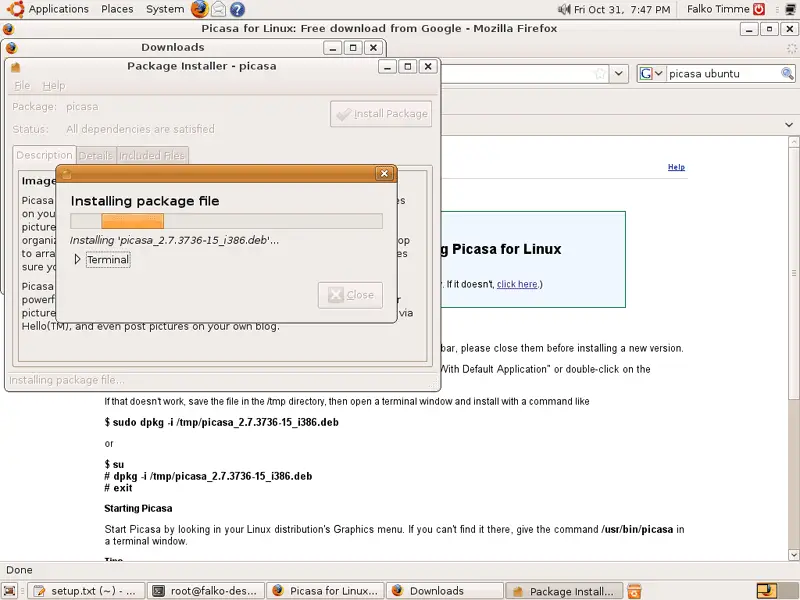The height and width of the screenshot is (600, 800).
Task: Click 'All dependencies are satisfied' status text
Action: coord(140,129)
